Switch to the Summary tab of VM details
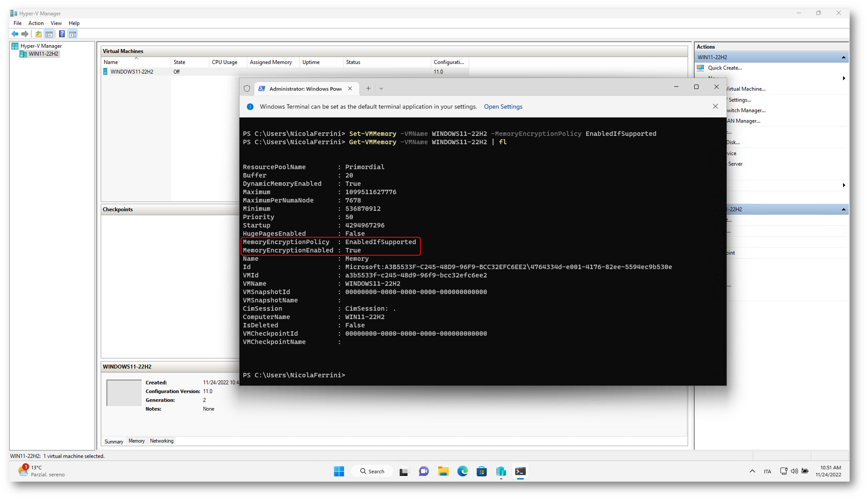The image size is (868, 500). click(x=114, y=441)
